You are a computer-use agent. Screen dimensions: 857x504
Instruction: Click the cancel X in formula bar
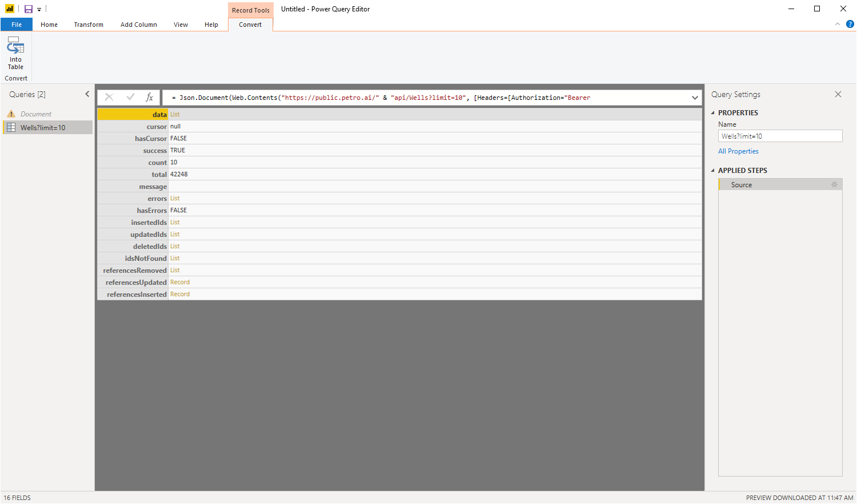(109, 98)
